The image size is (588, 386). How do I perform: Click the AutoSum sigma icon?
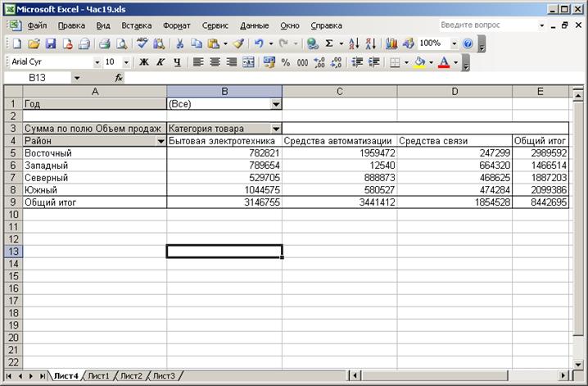[x=329, y=44]
